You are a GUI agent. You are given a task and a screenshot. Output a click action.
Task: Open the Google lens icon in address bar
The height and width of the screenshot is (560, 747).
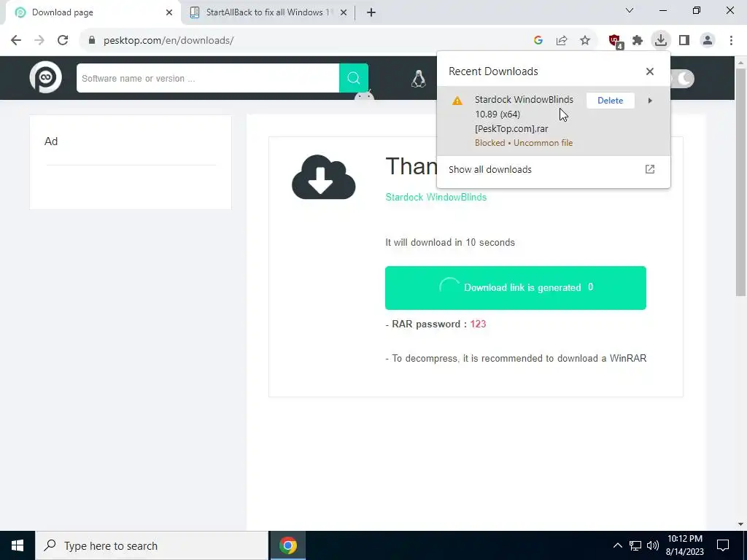click(x=538, y=41)
